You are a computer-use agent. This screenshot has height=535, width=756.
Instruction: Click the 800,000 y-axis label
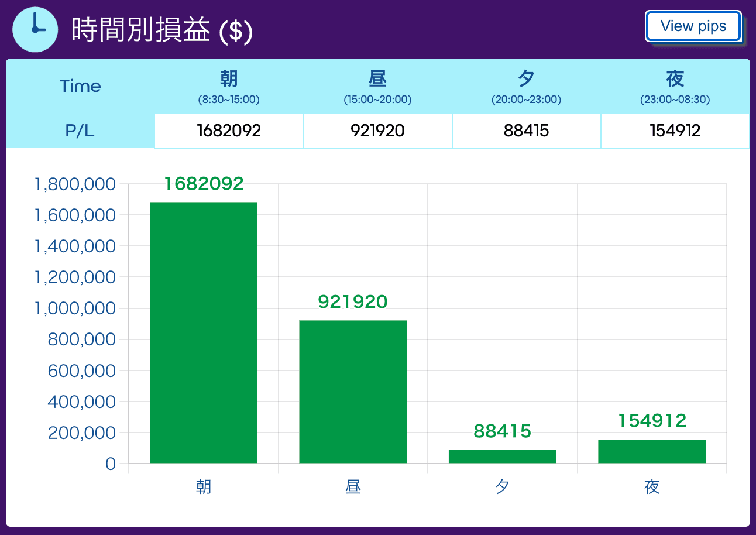81,339
